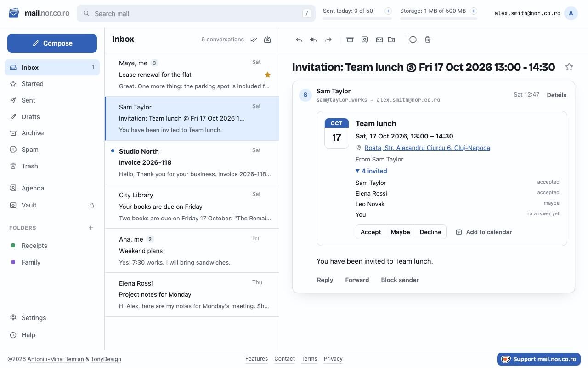The image size is (588, 368).
Task: Click Block sender below the message
Action: point(400,280)
